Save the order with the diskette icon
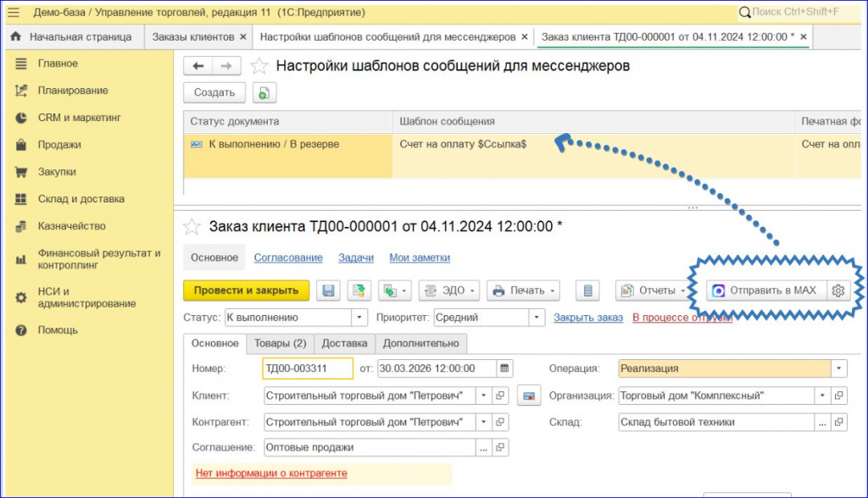 pos(330,290)
